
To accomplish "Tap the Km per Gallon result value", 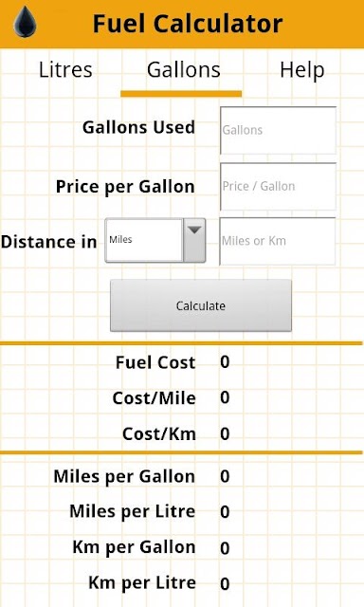I will [x=225, y=548].
